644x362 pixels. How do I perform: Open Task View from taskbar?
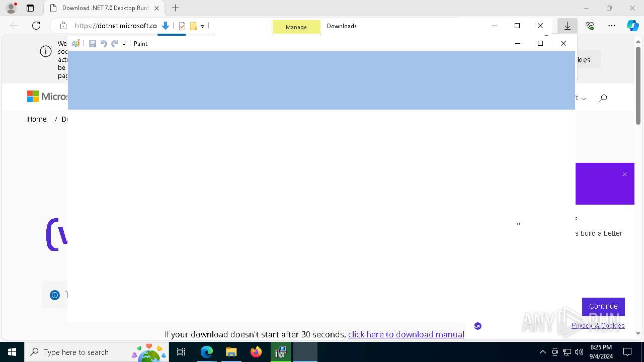pos(182,352)
